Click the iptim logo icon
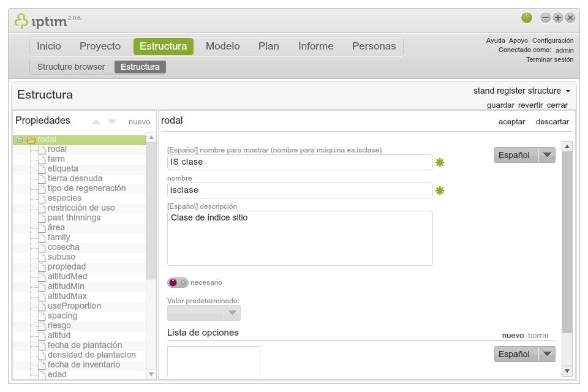The width and height of the screenshot is (588, 392). [20, 19]
